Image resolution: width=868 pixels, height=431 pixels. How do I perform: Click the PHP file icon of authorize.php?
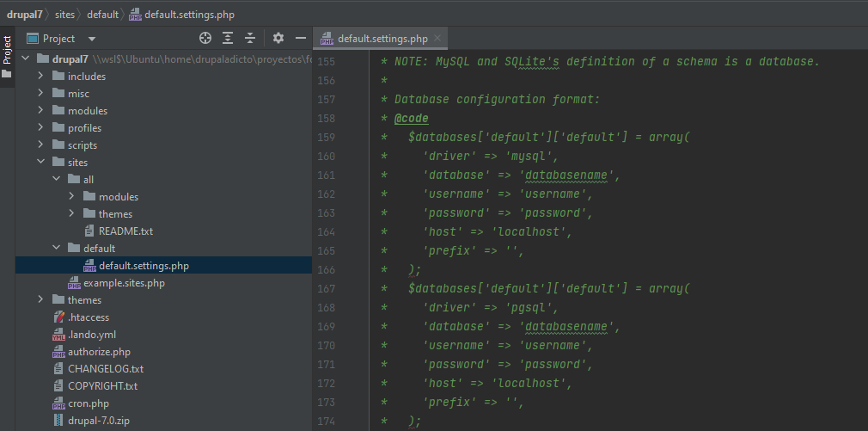click(58, 352)
